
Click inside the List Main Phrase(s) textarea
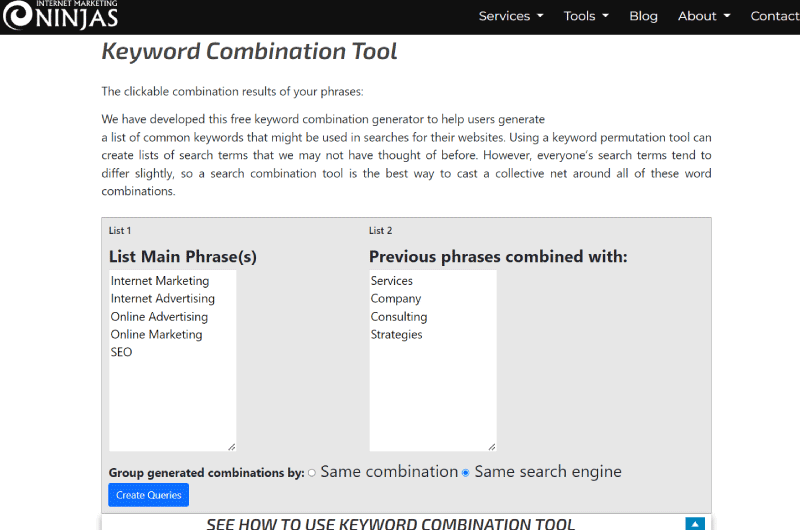click(x=172, y=361)
